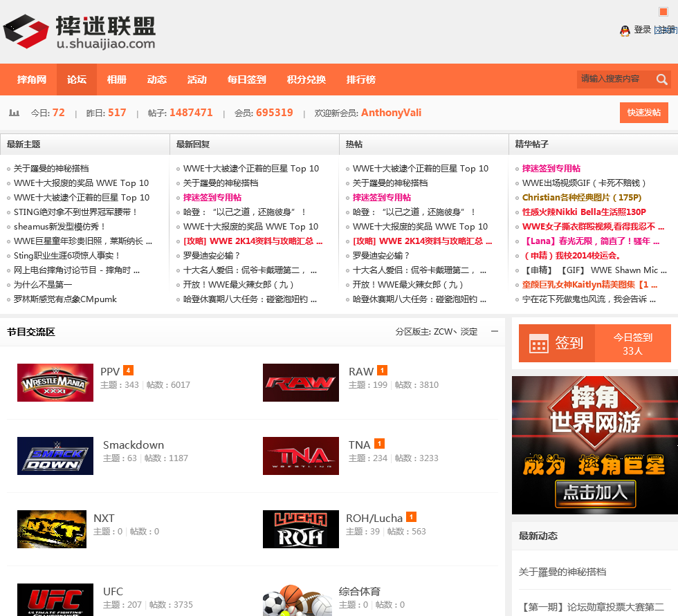Click the shuaijiao site logo
678x616 pixels.
pos(80,32)
